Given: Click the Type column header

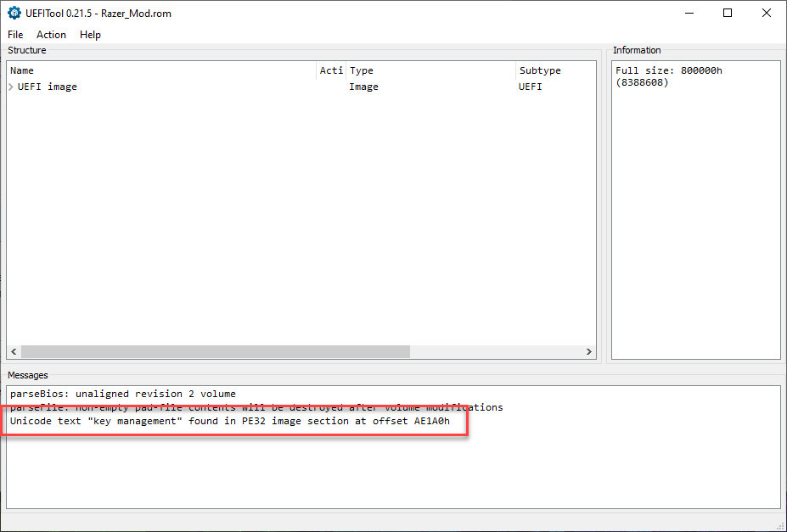Looking at the screenshot, I should pos(430,70).
